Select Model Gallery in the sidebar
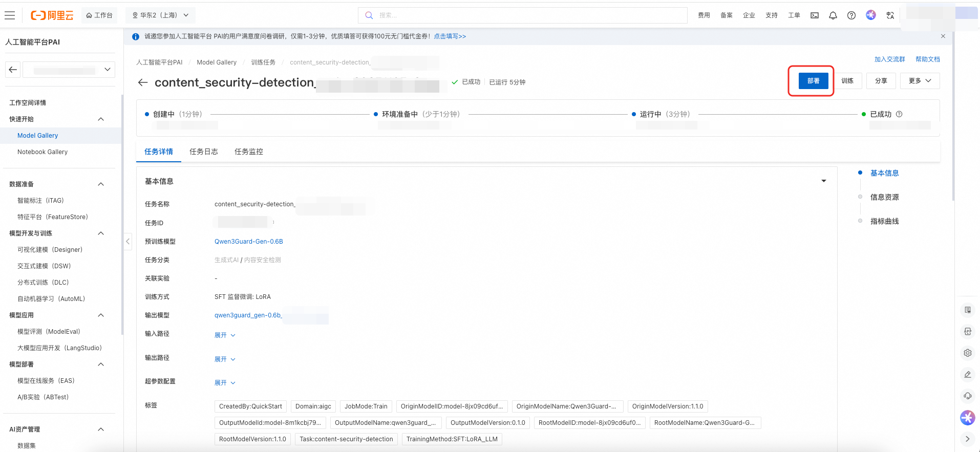This screenshot has width=980, height=452. pyautogui.click(x=38, y=136)
